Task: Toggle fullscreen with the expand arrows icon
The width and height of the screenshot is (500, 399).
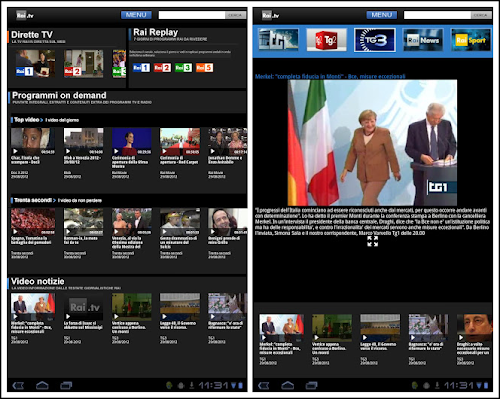Action: click(x=372, y=241)
